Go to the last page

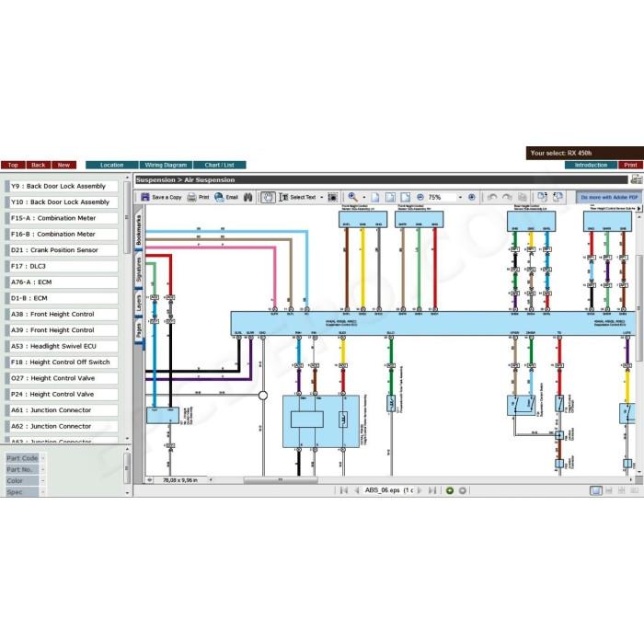tap(432, 490)
